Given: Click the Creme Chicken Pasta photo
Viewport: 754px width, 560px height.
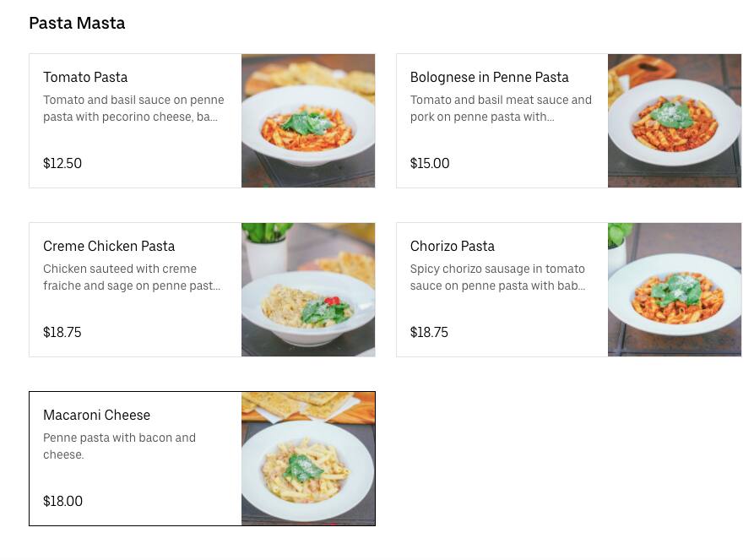Looking at the screenshot, I should pyautogui.click(x=308, y=290).
